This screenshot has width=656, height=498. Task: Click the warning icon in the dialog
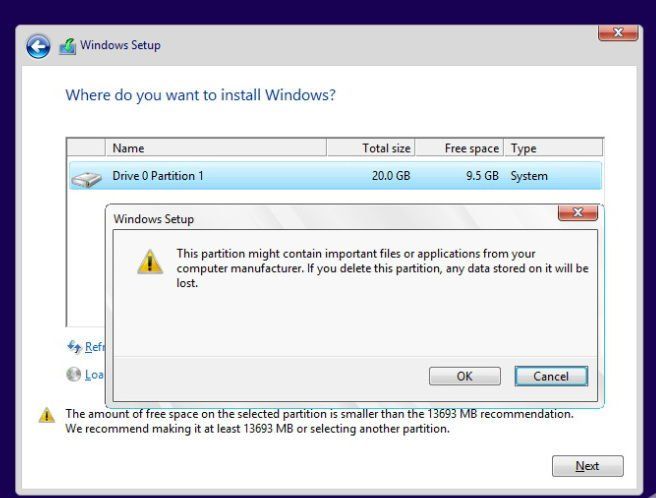point(150,262)
